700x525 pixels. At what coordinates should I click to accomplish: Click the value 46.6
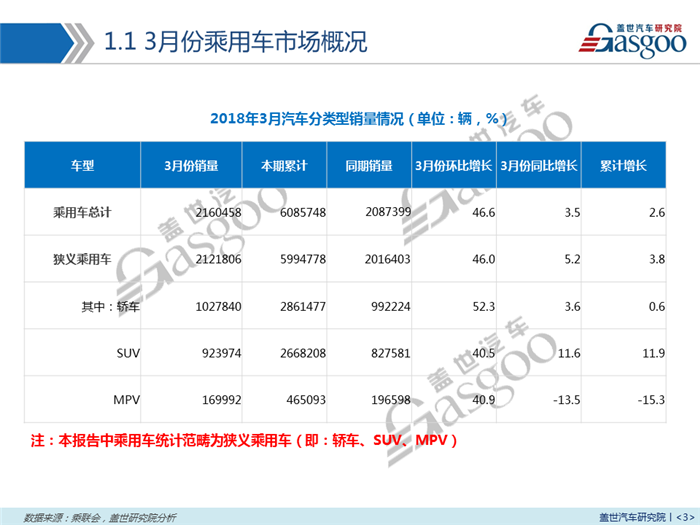(484, 212)
